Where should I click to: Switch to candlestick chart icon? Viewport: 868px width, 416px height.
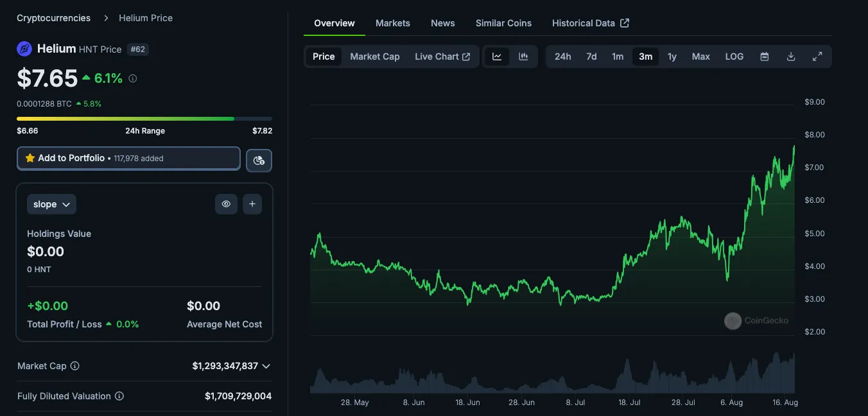(524, 56)
